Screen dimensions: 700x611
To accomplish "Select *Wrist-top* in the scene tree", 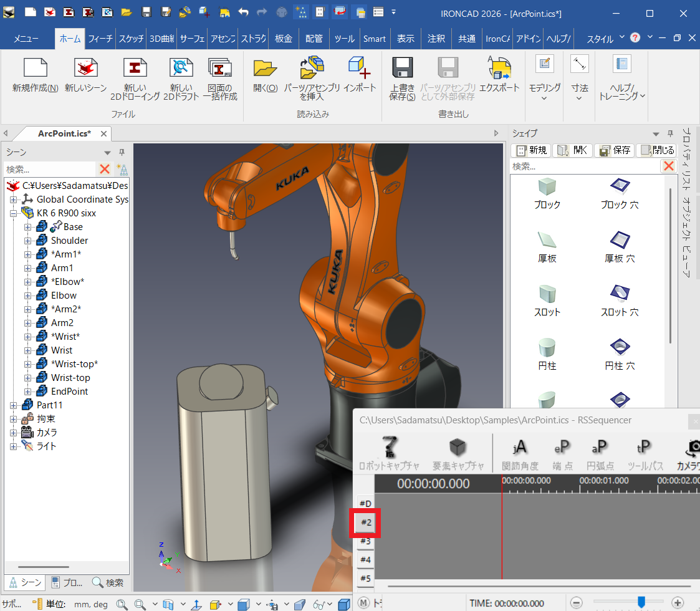I will (74, 364).
